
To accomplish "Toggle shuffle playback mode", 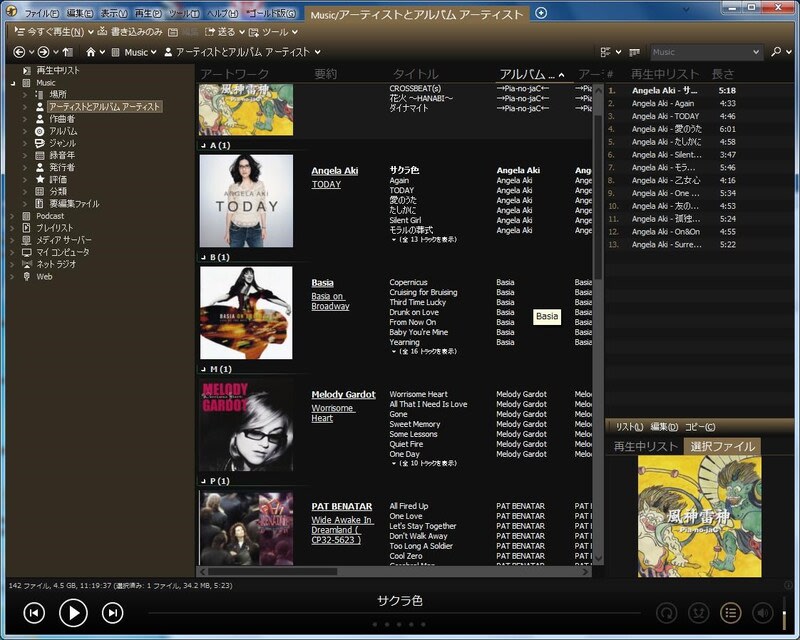I will [699, 613].
